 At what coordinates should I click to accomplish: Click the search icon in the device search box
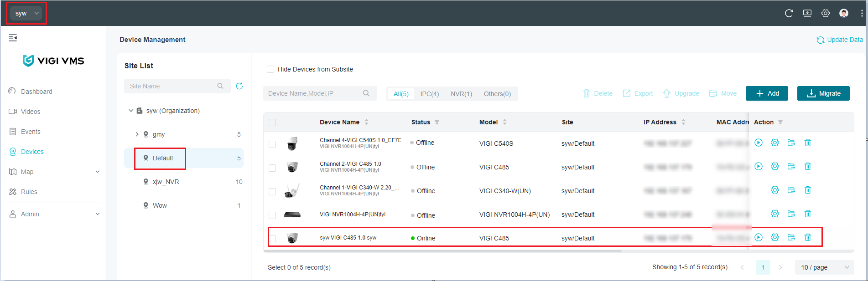point(366,93)
